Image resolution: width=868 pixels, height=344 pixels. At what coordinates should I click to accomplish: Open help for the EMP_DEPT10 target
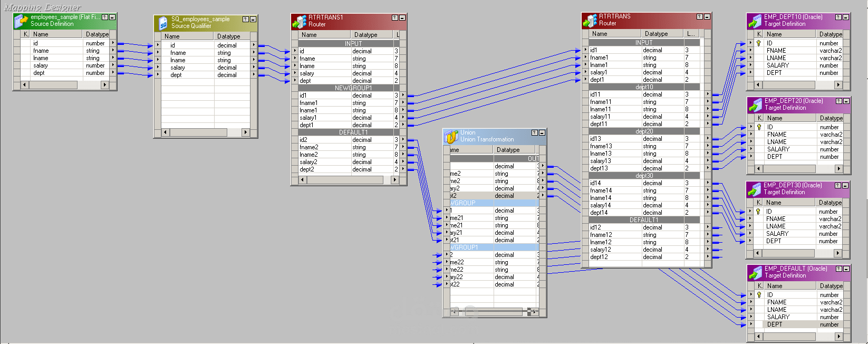(838, 17)
